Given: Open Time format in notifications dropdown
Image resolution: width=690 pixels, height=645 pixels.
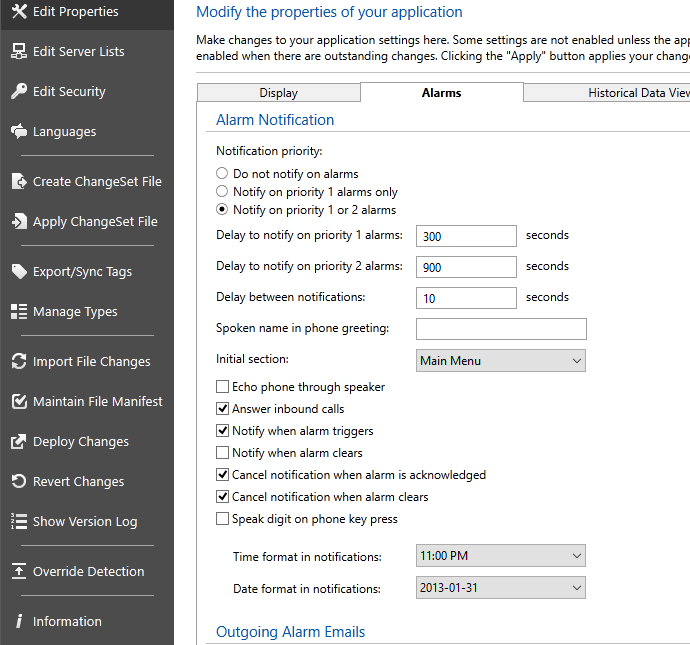Looking at the screenshot, I should point(501,556).
